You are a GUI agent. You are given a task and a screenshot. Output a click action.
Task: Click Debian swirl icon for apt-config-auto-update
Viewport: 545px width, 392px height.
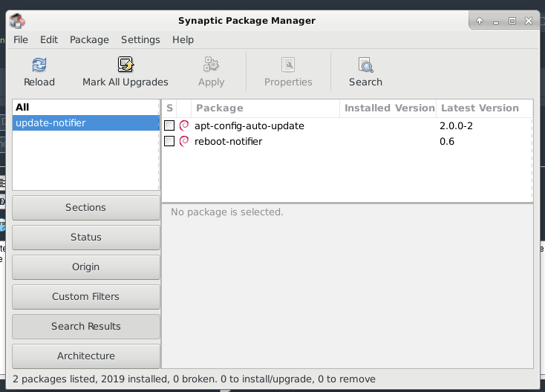[x=184, y=125]
